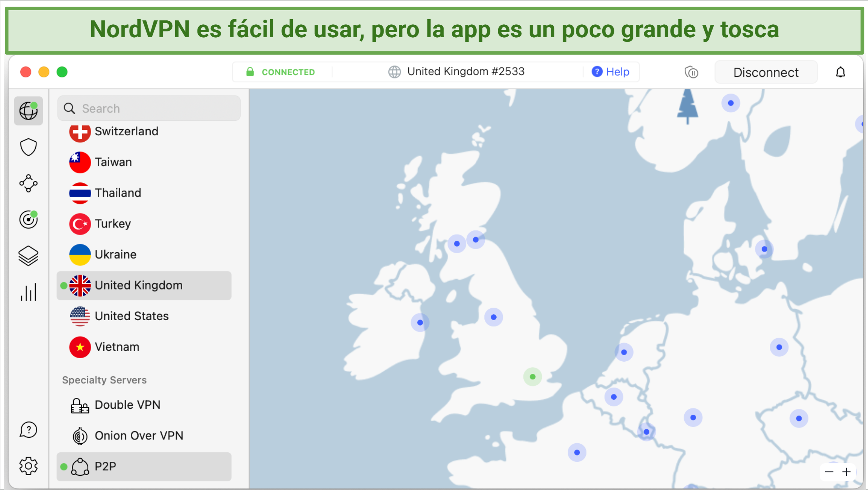Click the Vietnam flag icon
The width and height of the screenshot is (868, 490).
click(80, 347)
